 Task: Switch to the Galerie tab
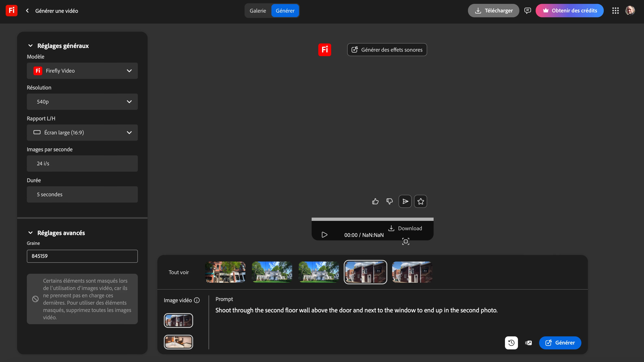258,11
